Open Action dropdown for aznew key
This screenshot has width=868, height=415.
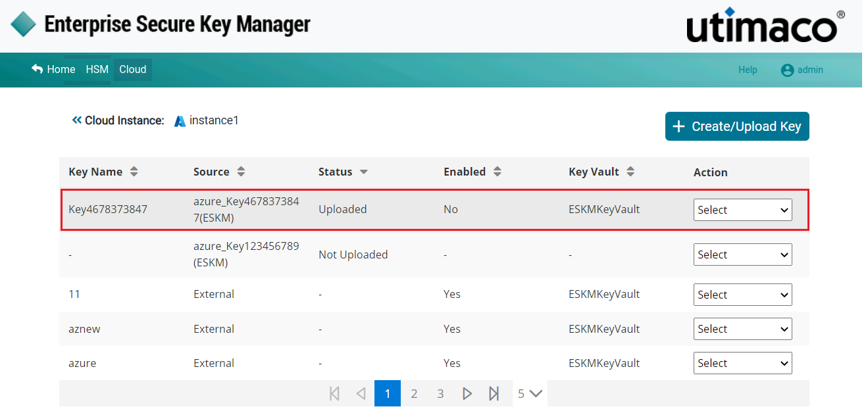(x=743, y=329)
